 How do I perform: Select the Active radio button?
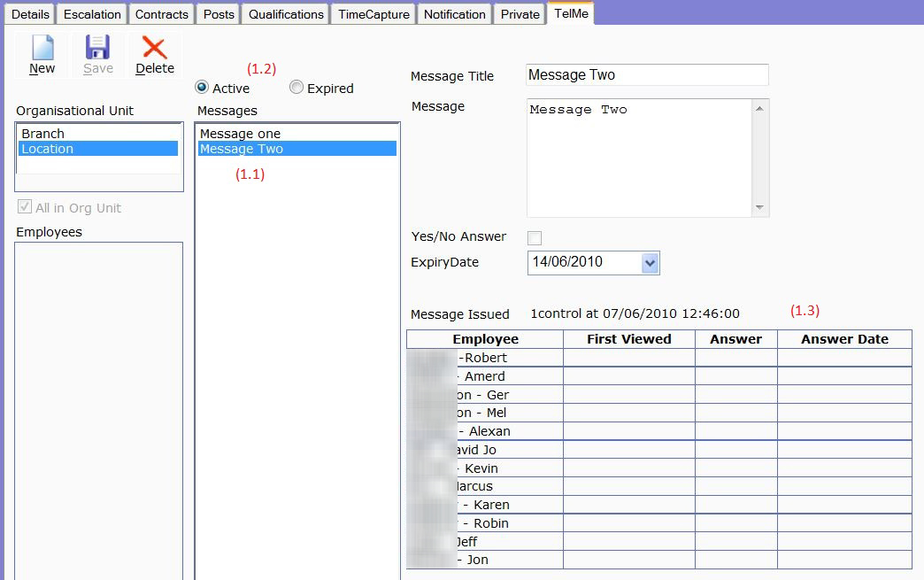pos(202,88)
